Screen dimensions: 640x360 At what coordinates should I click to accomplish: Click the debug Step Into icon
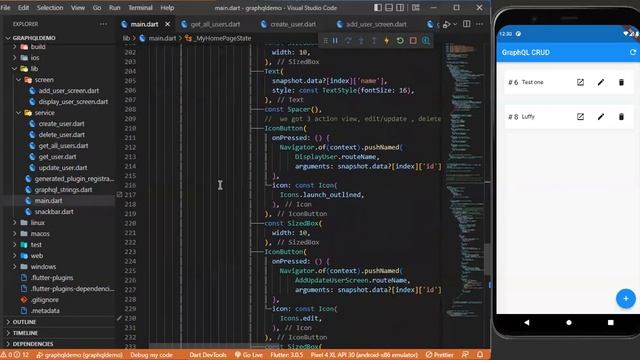point(361,40)
